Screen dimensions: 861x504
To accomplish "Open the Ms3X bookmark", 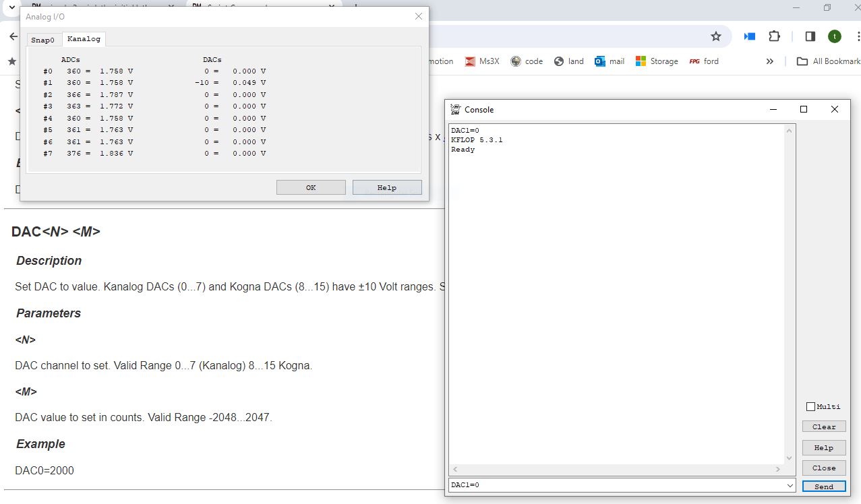I will (482, 61).
